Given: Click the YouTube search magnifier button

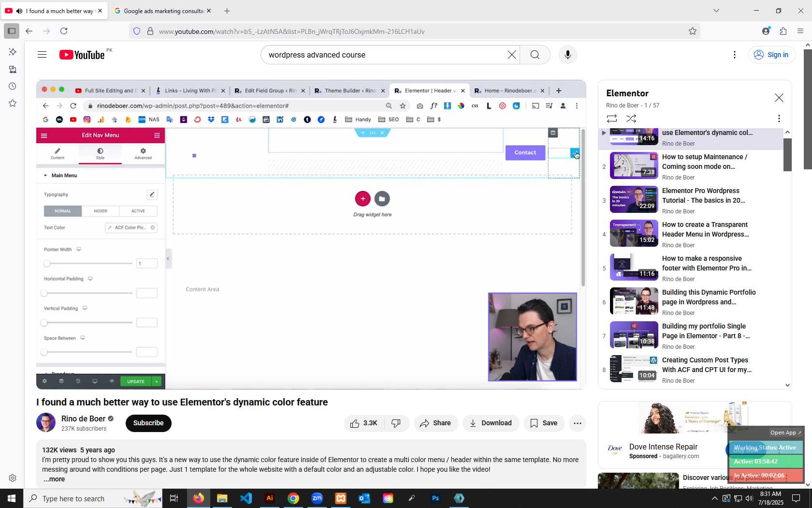Looking at the screenshot, I should click(x=535, y=55).
